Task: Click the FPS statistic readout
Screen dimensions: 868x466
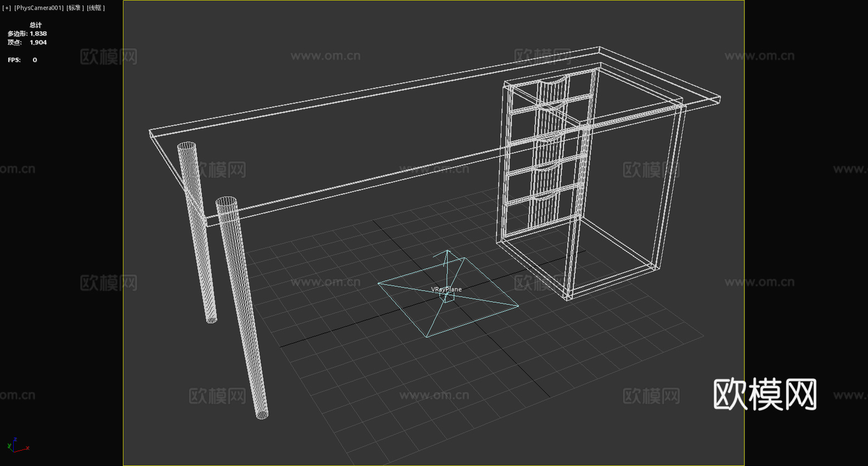Action: click(x=22, y=60)
